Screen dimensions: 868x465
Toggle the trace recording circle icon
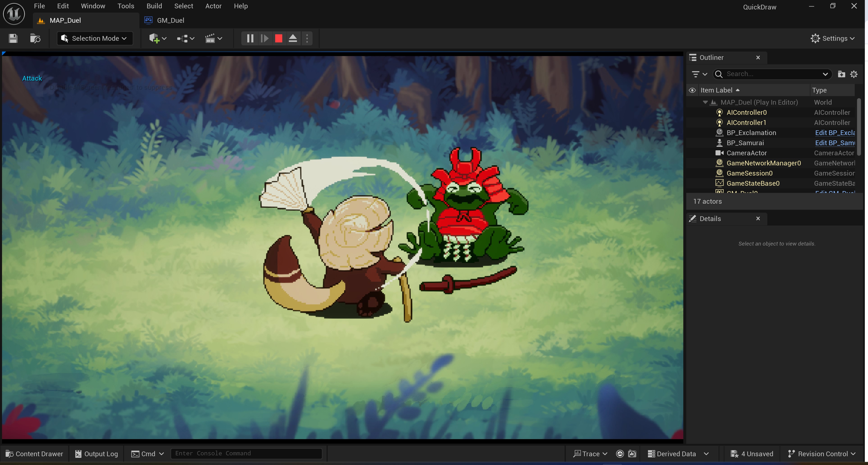[x=620, y=454]
